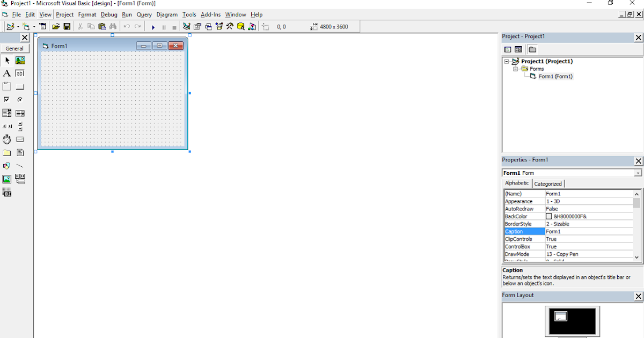Toggle Folders view in Project Explorer
The width and height of the screenshot is (644, 338).
click(x=532, y=49)
